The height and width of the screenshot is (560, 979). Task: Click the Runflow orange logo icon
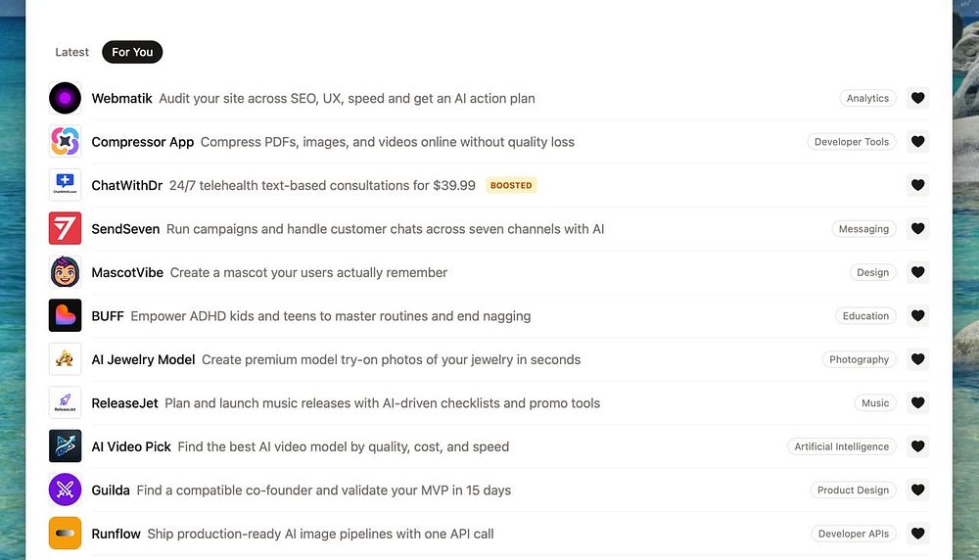click(x=66, y=534)
